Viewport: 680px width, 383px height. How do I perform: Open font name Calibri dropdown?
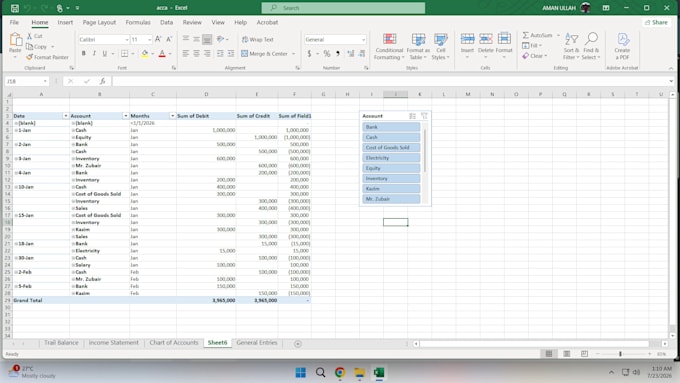click(127, 39)
